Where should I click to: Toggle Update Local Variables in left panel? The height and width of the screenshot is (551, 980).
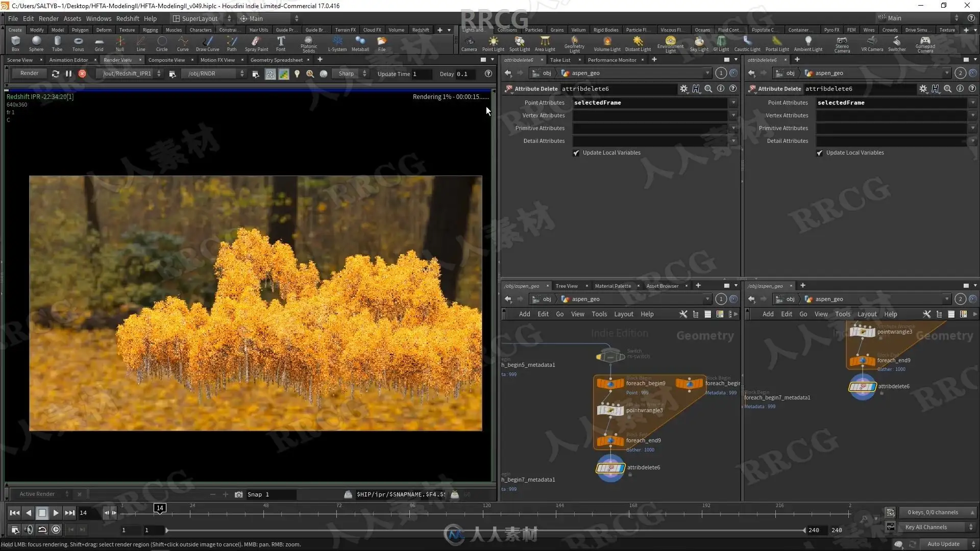(576, 153)
